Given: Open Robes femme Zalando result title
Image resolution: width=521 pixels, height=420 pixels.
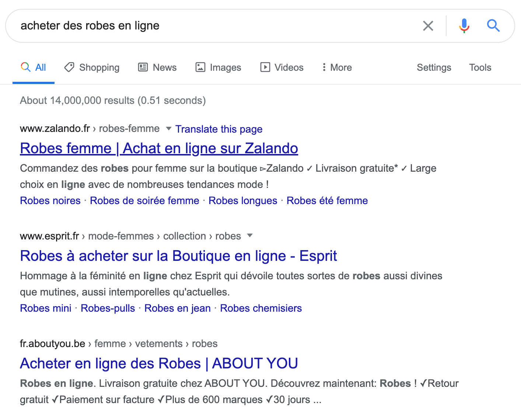Looking at the screenshot, I should point(159,148).
